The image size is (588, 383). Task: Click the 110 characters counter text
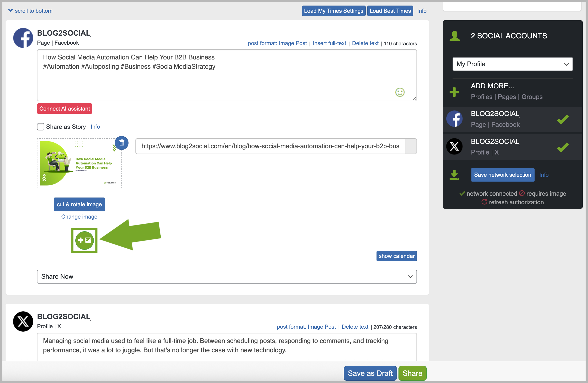(400, 43)
